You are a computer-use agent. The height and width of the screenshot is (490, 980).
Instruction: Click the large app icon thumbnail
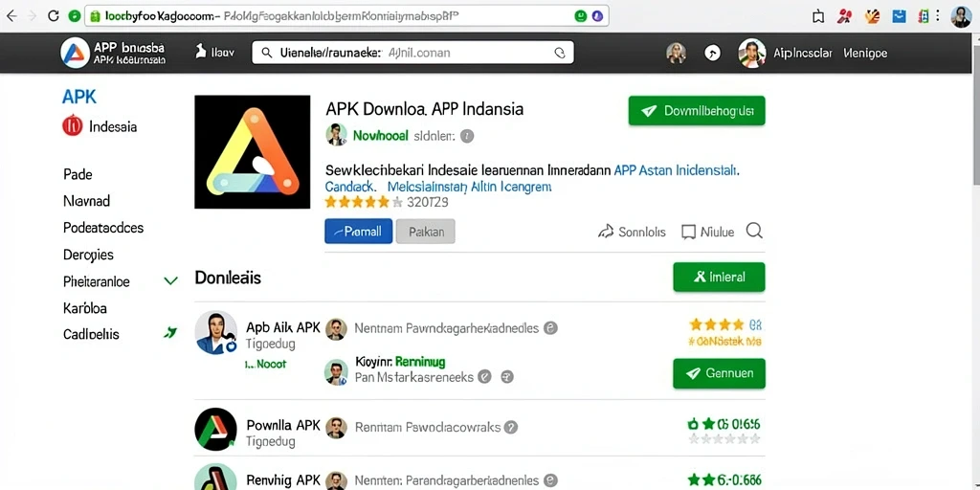(x=252, y=152)
